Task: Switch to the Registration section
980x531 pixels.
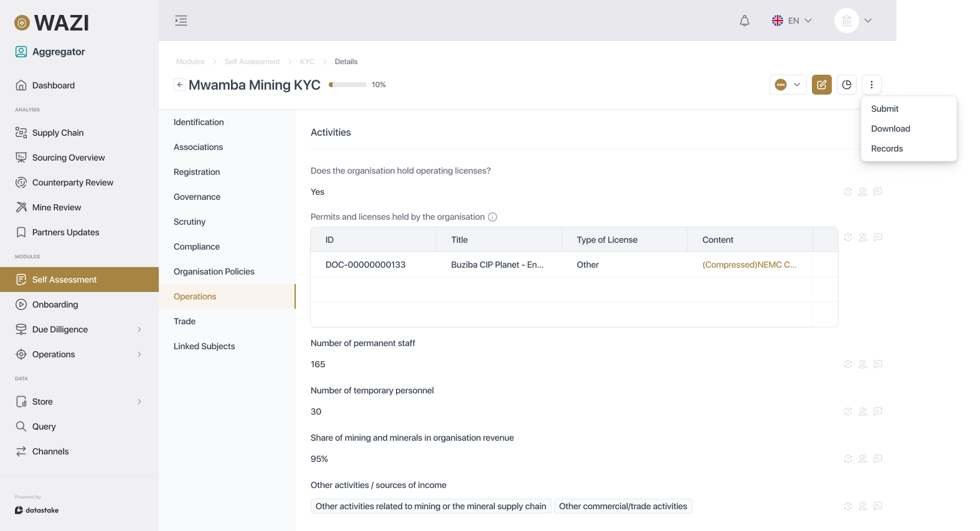Action: [227, 172]
